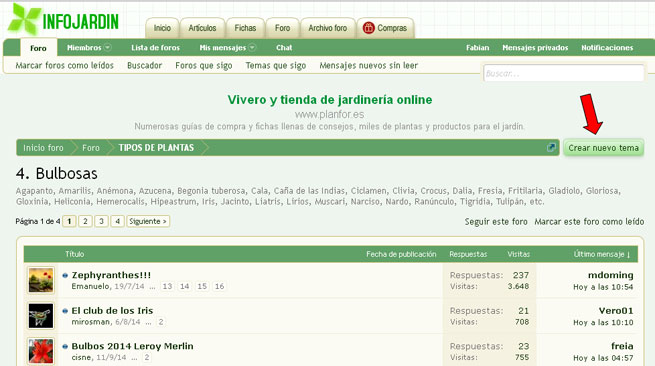Open www.planfor.es link
655x366 pixels.
point(330,114)
